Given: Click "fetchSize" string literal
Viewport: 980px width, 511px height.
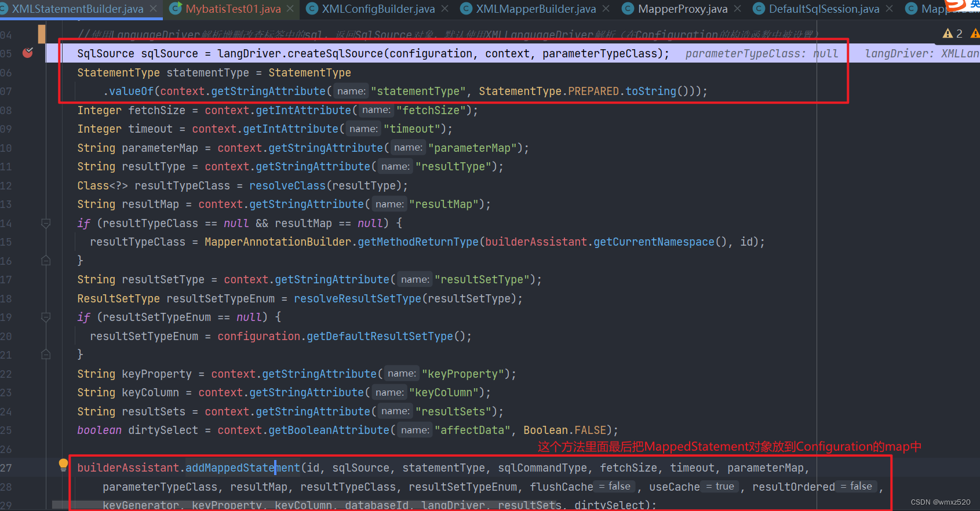Looking at the screenshot, I should (431, 110).
